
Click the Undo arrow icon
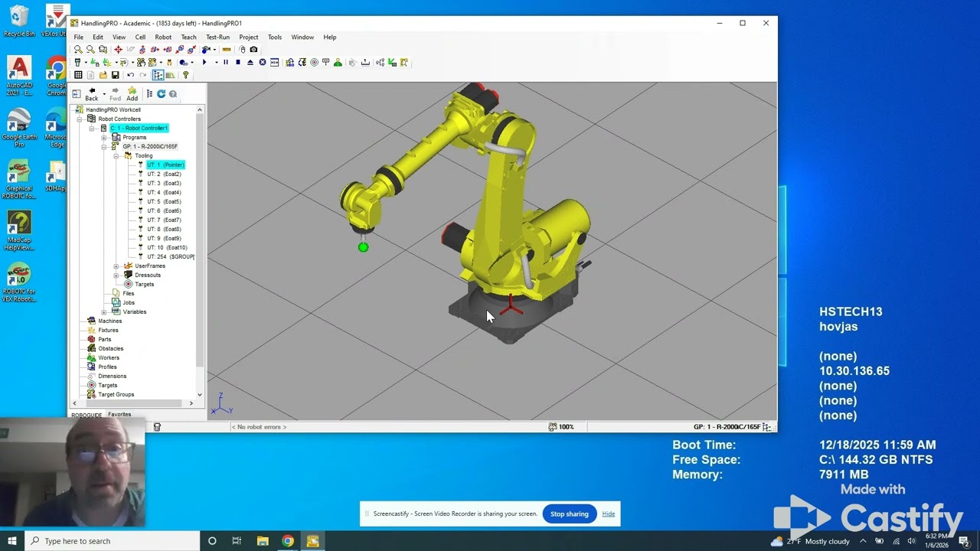(x=130, y=75)
